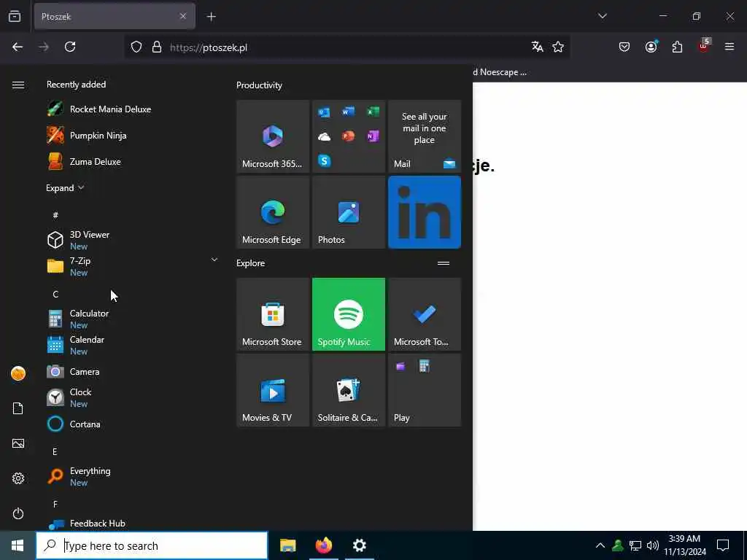Click the Explore group name bar handle
The height and width of the screenshot is (560, 747).
click(x=444, y=262)
